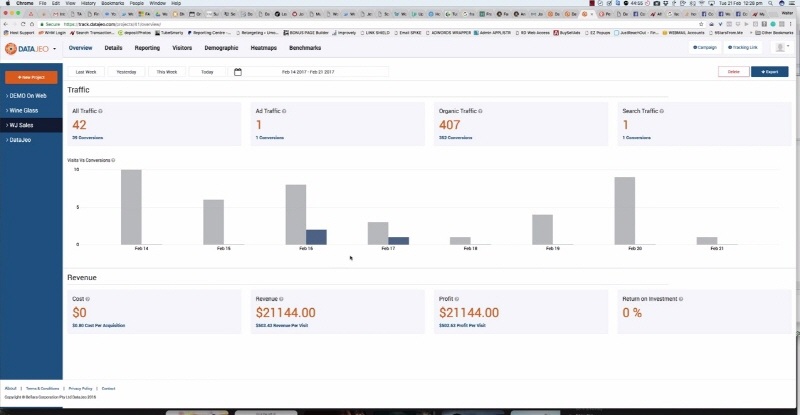Screen dimensions: 800x415
Task: Click the browser home icon
Action: (x=32, y=24)
